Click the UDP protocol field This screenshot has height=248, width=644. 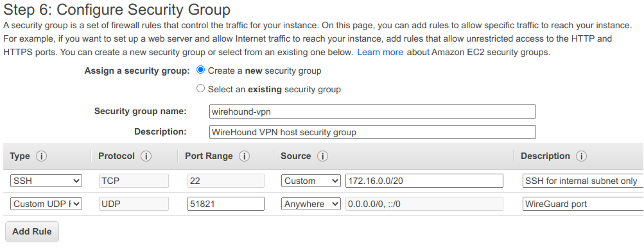(134, 204)
